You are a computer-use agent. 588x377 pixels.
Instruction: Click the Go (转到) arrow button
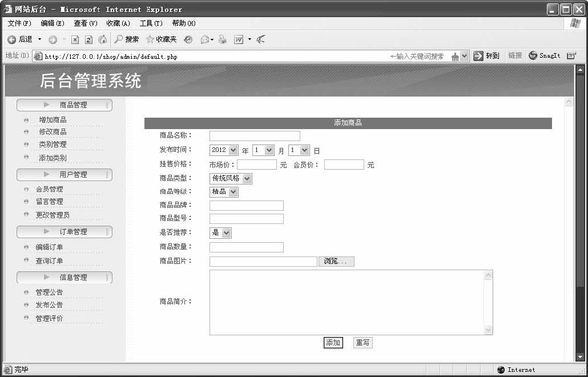pyautogui.click(x=486, y=56)
